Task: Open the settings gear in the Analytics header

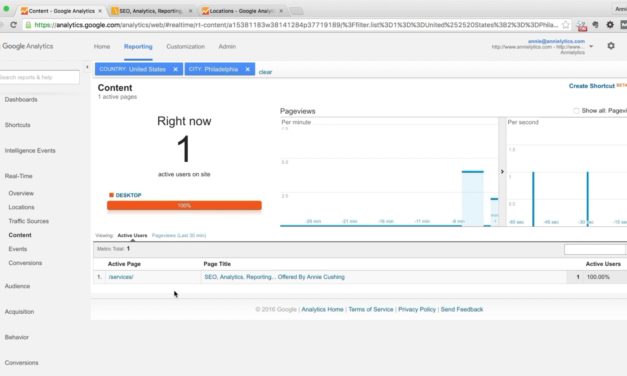Action: [611, 46]
